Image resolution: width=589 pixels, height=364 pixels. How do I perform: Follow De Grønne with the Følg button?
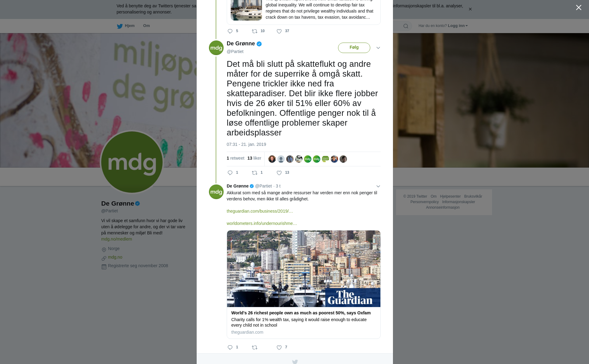click(354, 48)
